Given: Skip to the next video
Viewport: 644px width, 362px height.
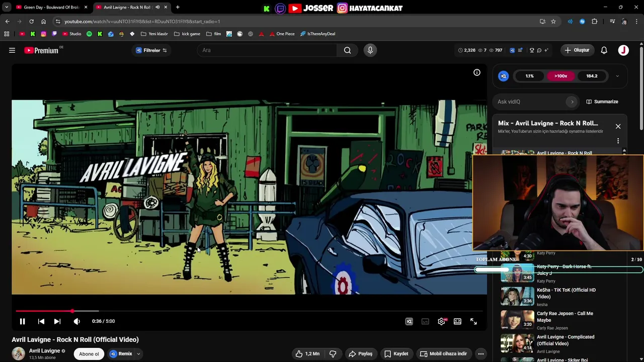Looking at the screenshot, I should pos(57,321).
